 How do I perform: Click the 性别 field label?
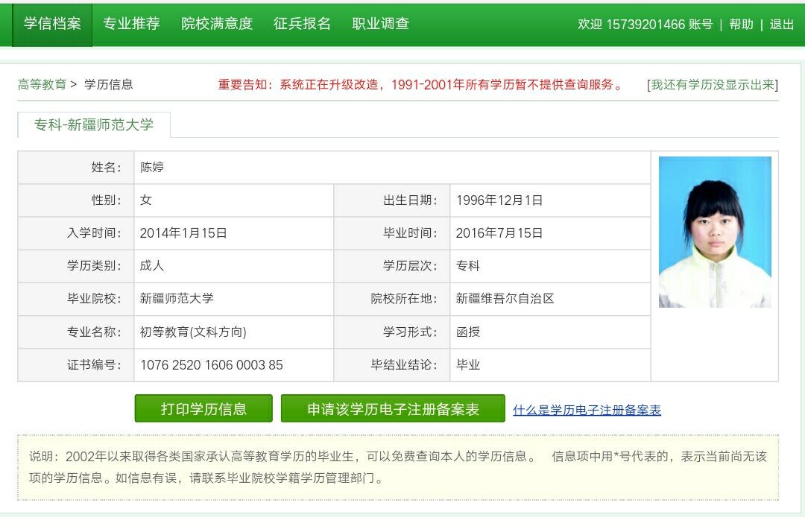tap(107, 200)
